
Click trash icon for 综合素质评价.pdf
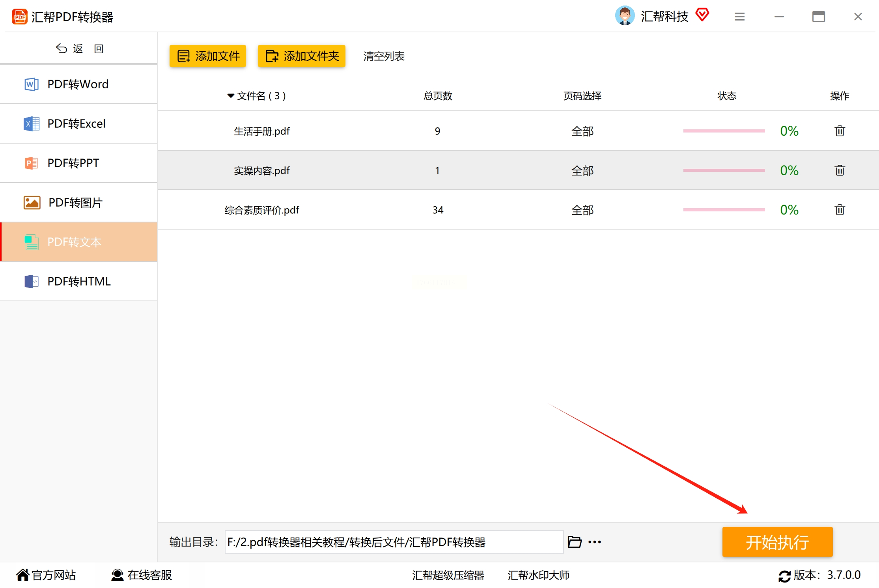[x=840, y=210]
